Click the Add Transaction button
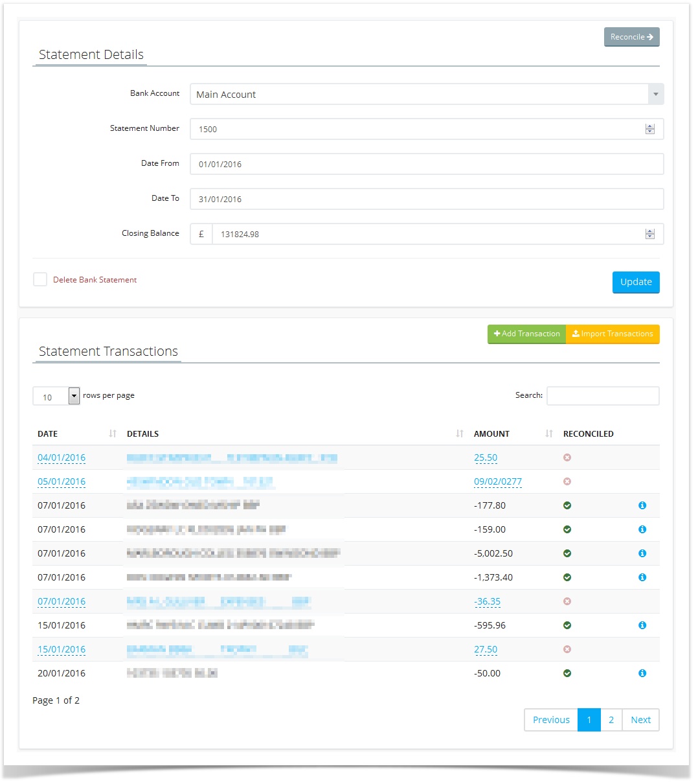The image size is (698, 784). point(526,334)
